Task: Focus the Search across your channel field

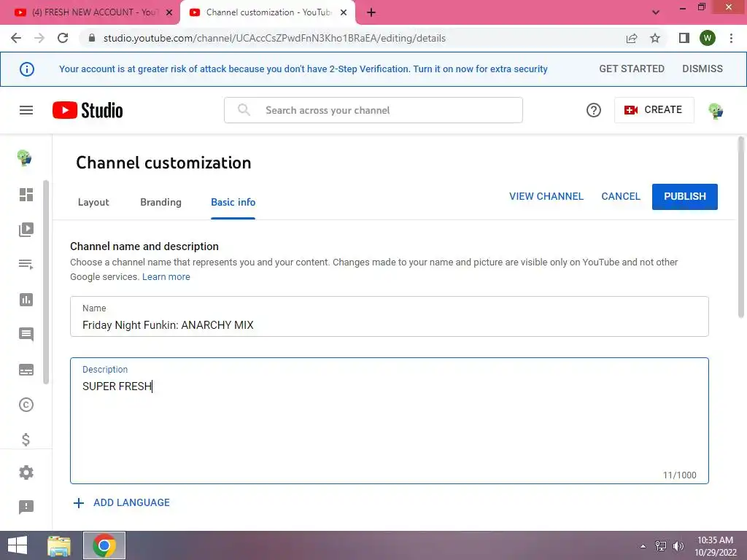Action: 373,110
